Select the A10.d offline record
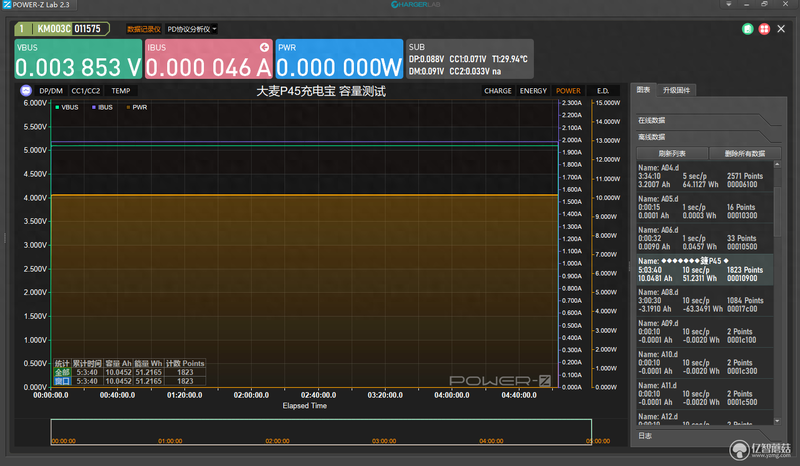This screenshot has height=466, width=800. click(x=705, y=363)
